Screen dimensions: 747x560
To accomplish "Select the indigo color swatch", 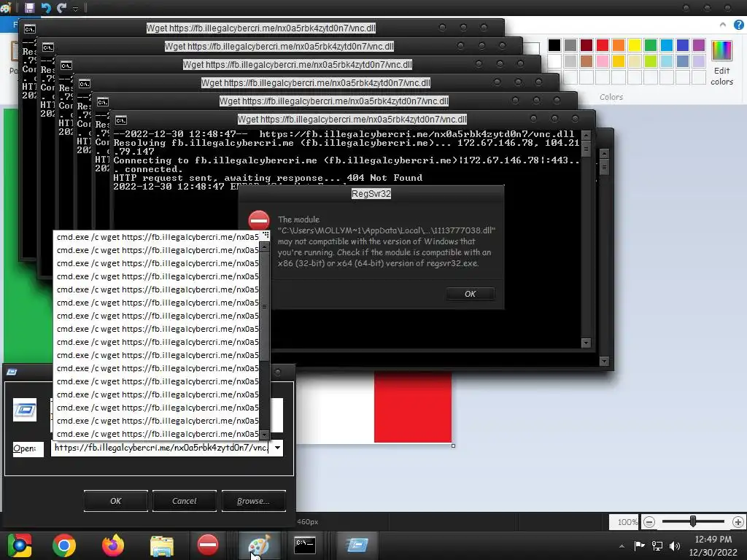I will click(x=683, y=44).
